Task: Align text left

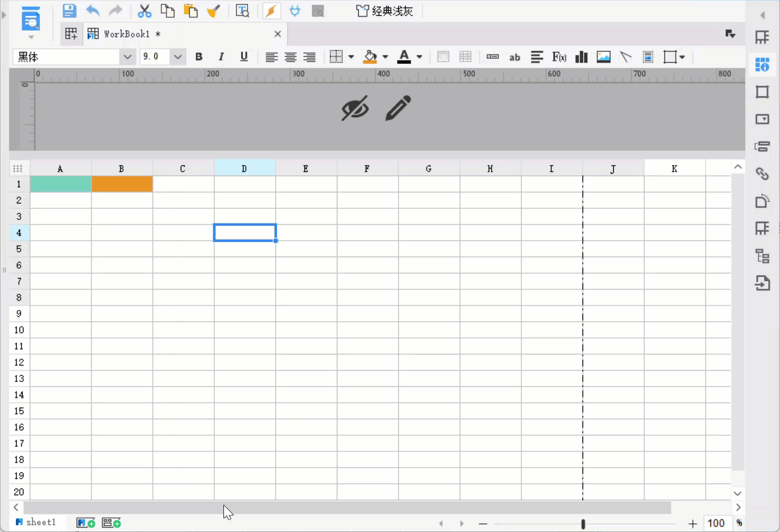Action: [272, 57]
